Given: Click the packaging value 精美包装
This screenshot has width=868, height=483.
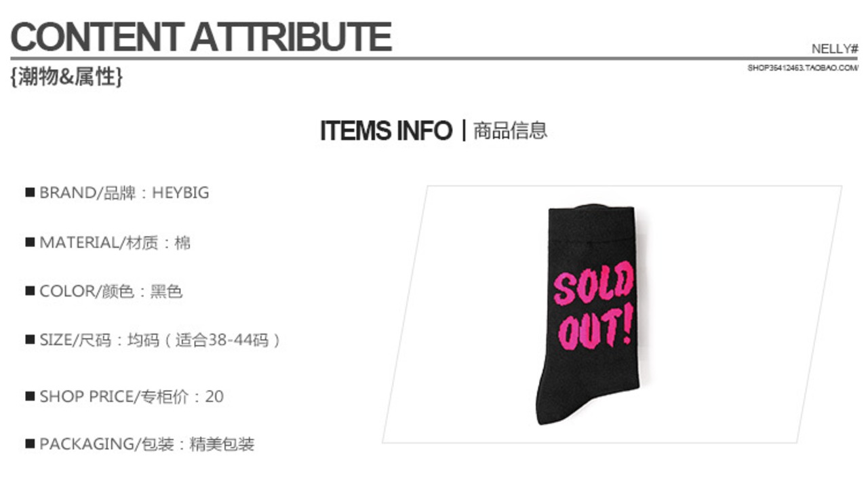Looking at the screenshot, I should [222, 444].
